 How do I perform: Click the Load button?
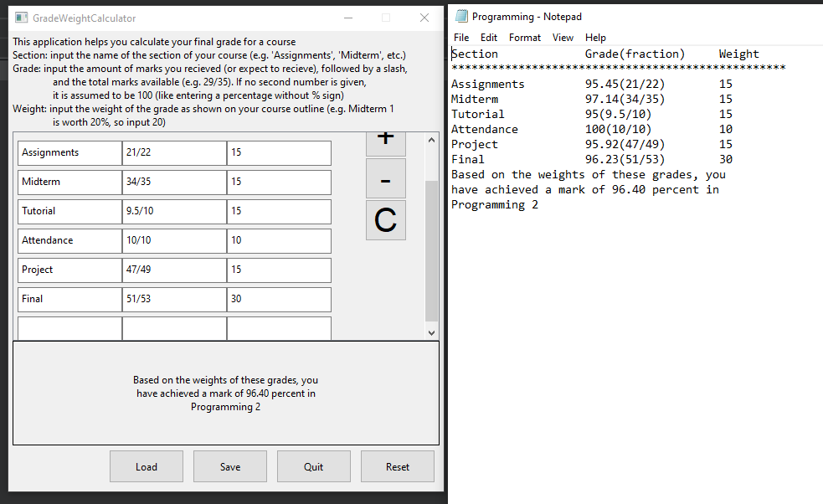pyautogui.click(x=146, y=465)
